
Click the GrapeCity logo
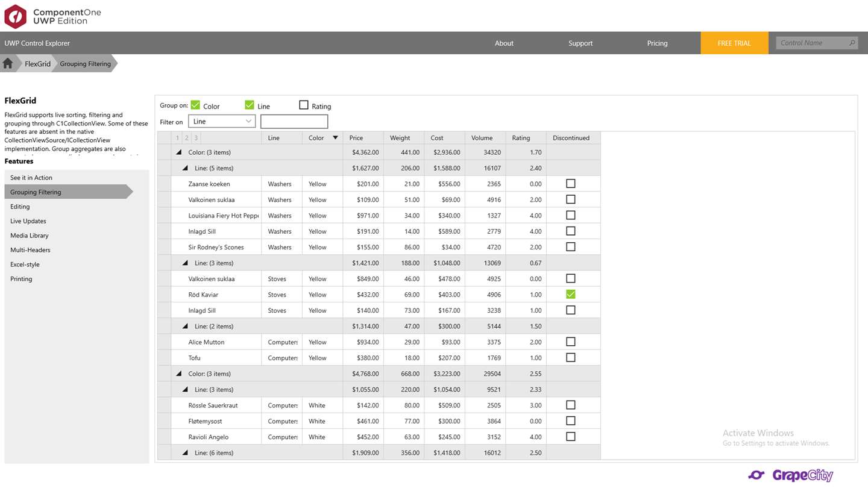pyautogui.click(x=790, y=475)
